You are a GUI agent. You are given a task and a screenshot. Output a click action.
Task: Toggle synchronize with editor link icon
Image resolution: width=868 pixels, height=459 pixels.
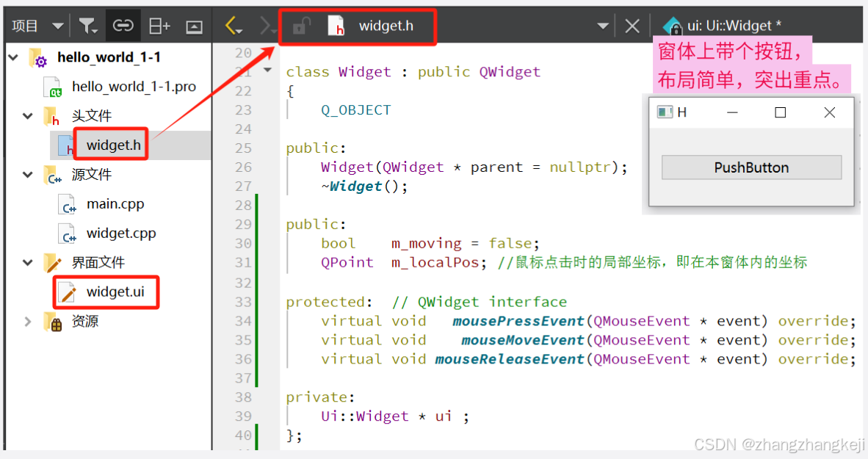[x=123, y=26]
